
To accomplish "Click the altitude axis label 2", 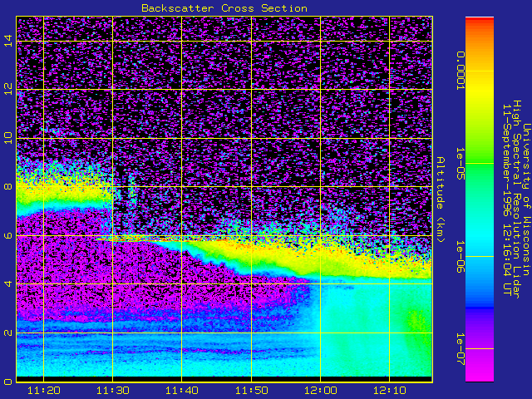I will point(8,332).
